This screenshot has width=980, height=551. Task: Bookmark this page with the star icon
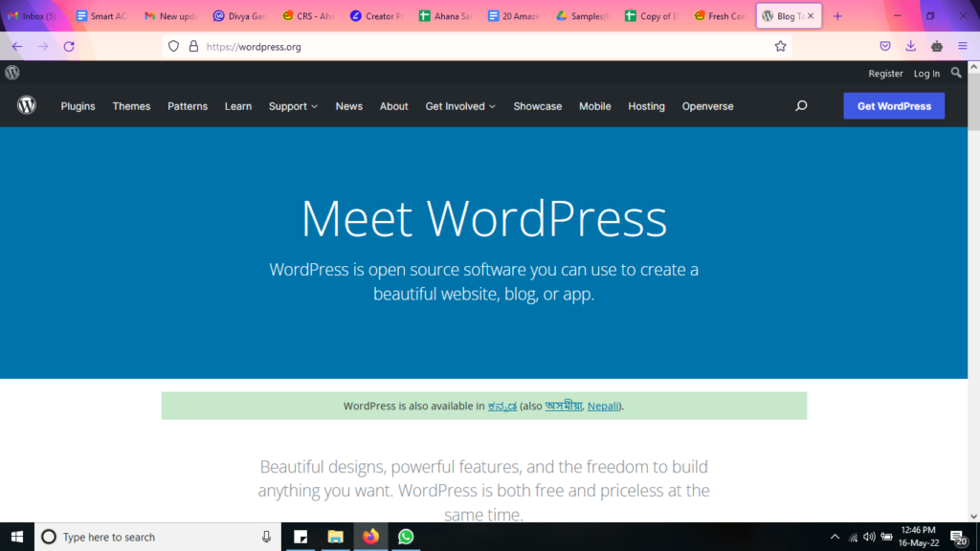(x=780, y=46)
